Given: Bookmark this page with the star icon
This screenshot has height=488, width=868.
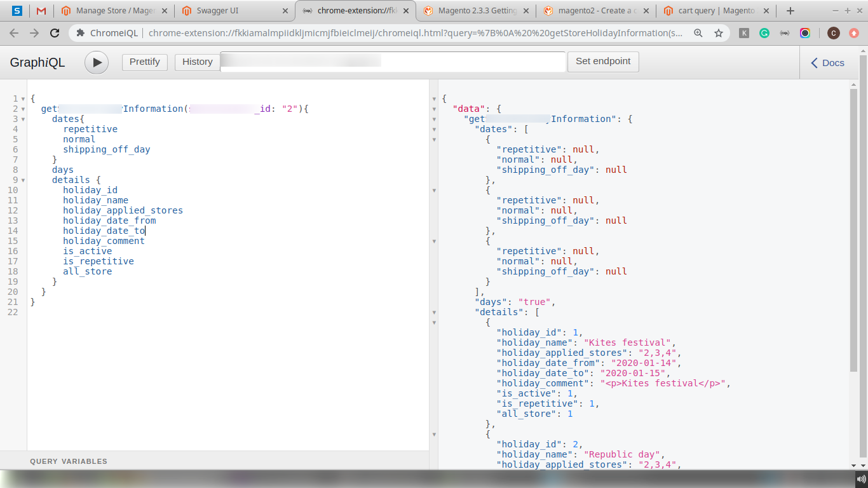Looking at the screenshot, I should point(719,33).
